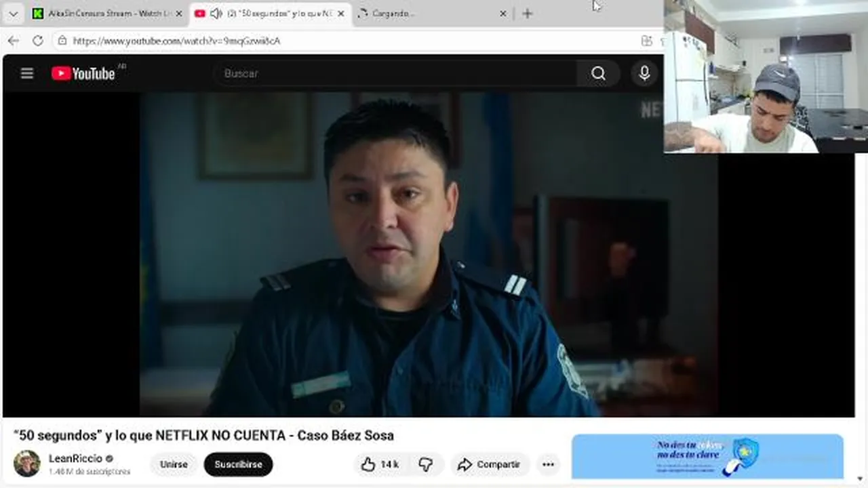The width and height of the screenshot is (868, 488).
Task: Switch to the AlkaSin Censura Stream tab
Action: tap(107, 14)
